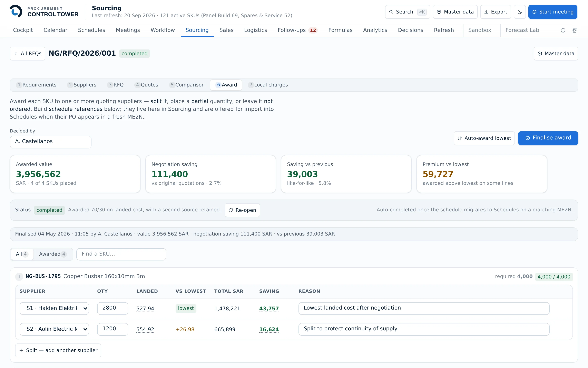The width and height of the screenshot is (588, 368).
Task: Go to the Cockpit tab
Action: click(x=23, y=30)
